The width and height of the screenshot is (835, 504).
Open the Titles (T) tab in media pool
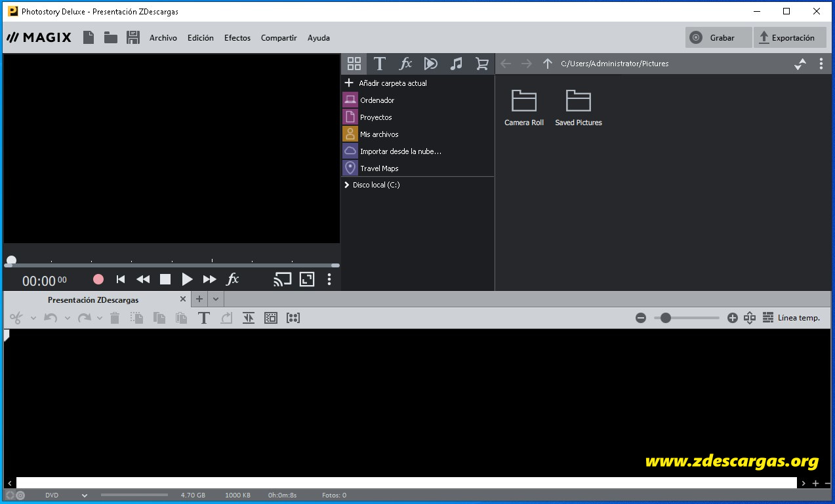coord(379,64)
